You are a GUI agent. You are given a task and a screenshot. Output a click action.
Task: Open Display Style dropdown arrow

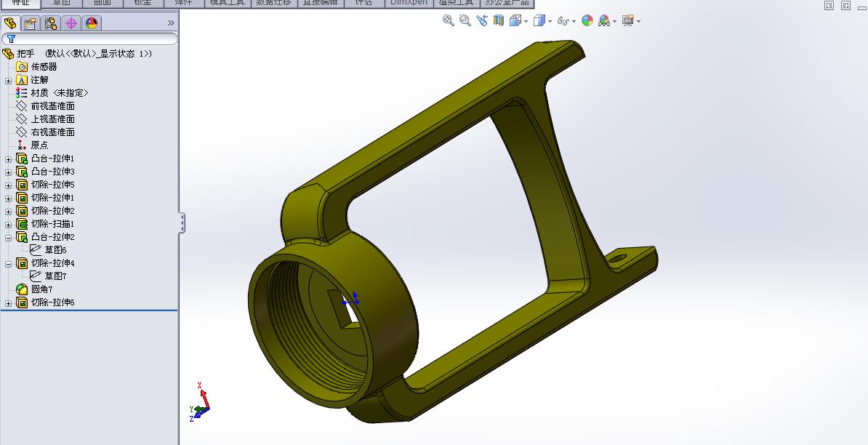[x=550, y=22]
